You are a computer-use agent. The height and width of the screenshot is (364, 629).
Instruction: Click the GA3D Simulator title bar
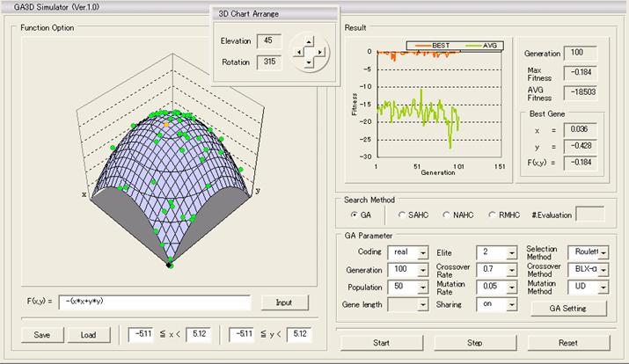[x=315, y=7]
